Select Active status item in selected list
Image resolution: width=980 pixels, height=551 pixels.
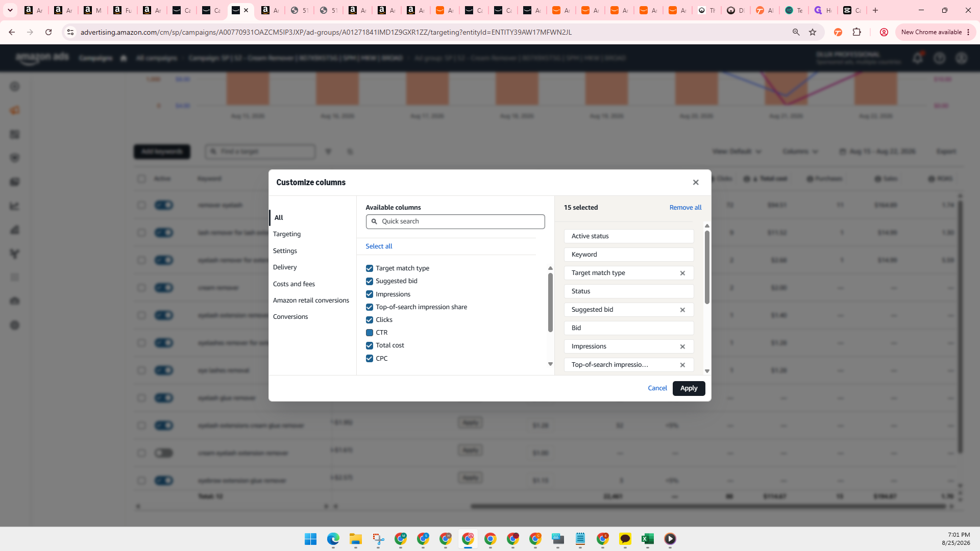(629, 236)
